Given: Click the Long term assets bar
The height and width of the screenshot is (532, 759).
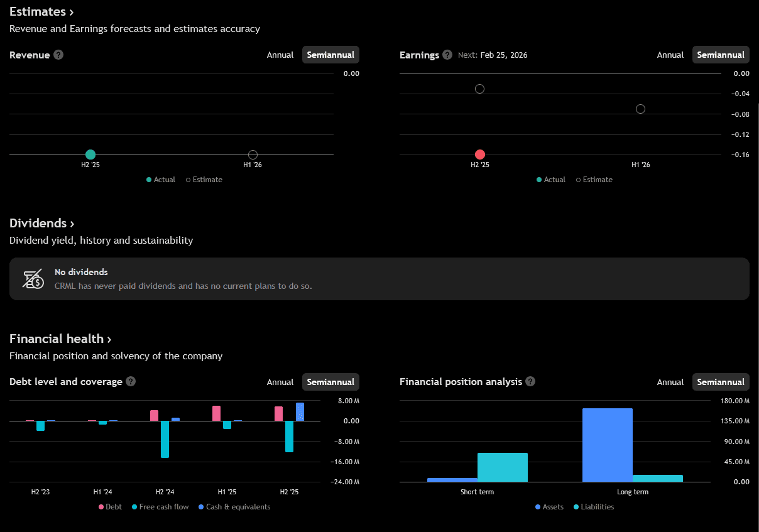Looking at the screenshot, I should [x=608, y=445].
